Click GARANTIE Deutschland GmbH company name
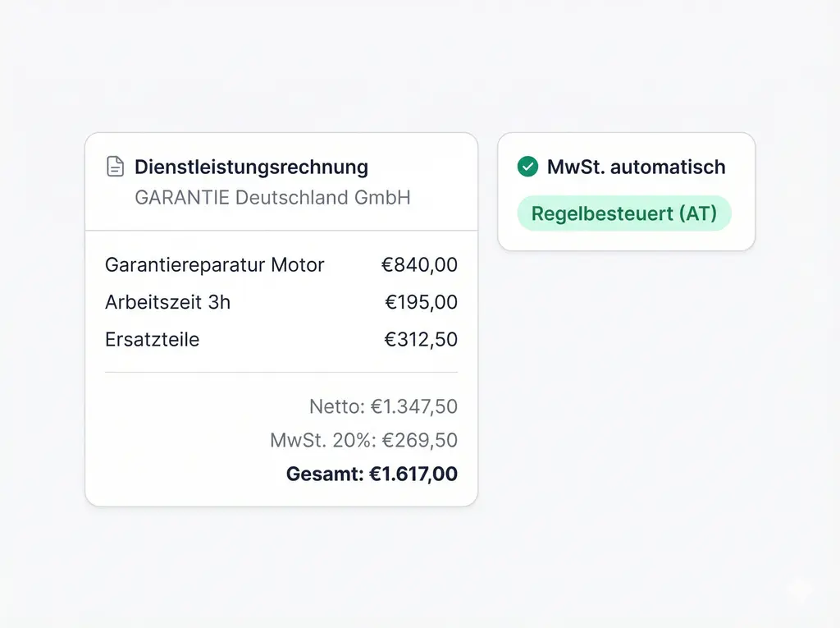This screenshot has height=628, width=840. pos(272,198)
